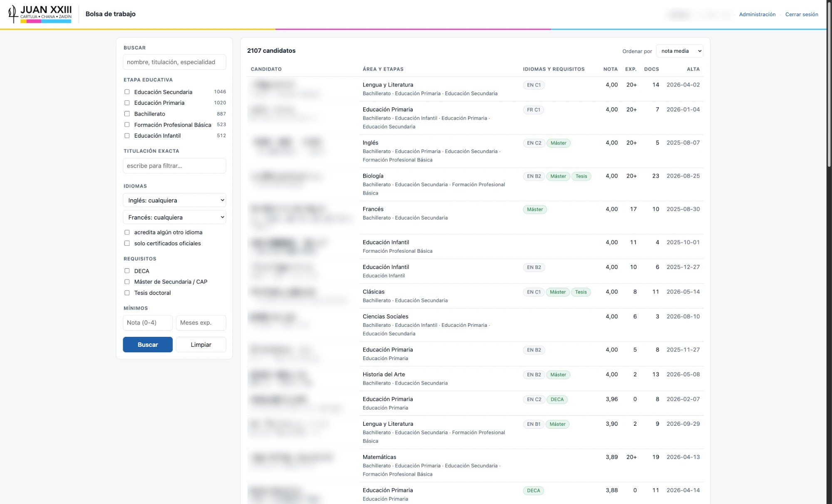Click the 'Nota (0-4)' minimum field
Image resolution: width=832 pixels, height=504 pixels.
[x=148, y=323]
